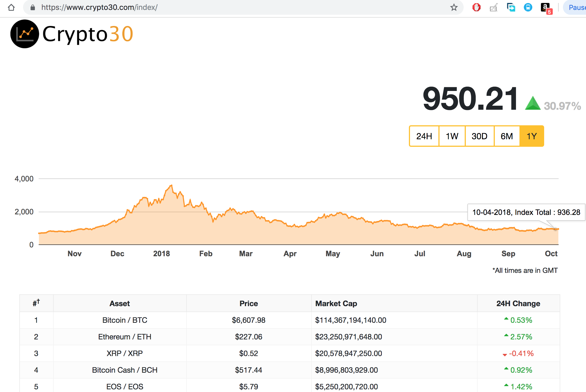This screenshot has width=586, height=392.
Task: Select the active 1Y range tab
Action: [x=532, y=136]
